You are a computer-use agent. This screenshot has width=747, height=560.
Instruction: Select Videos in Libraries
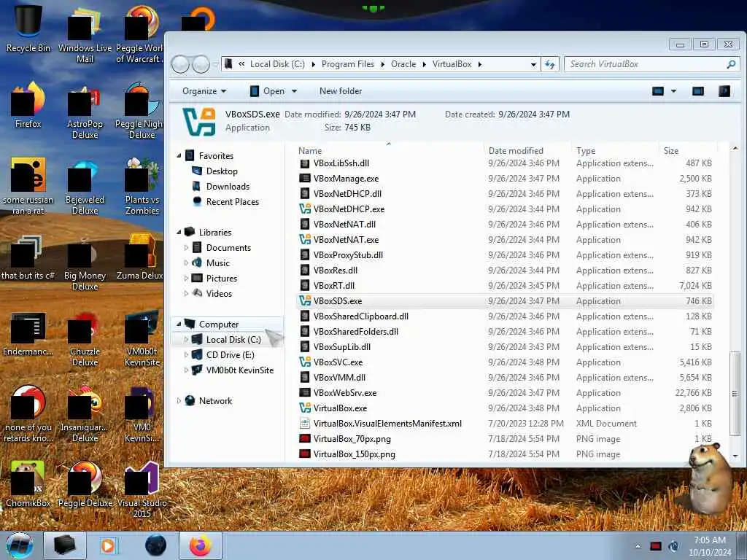coord(219,293)
